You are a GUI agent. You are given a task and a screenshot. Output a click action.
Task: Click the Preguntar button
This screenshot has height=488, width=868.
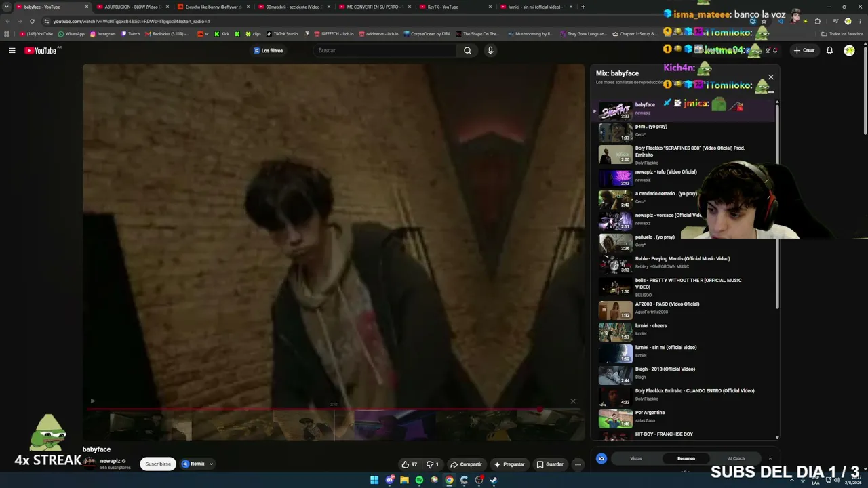(509, 464)
